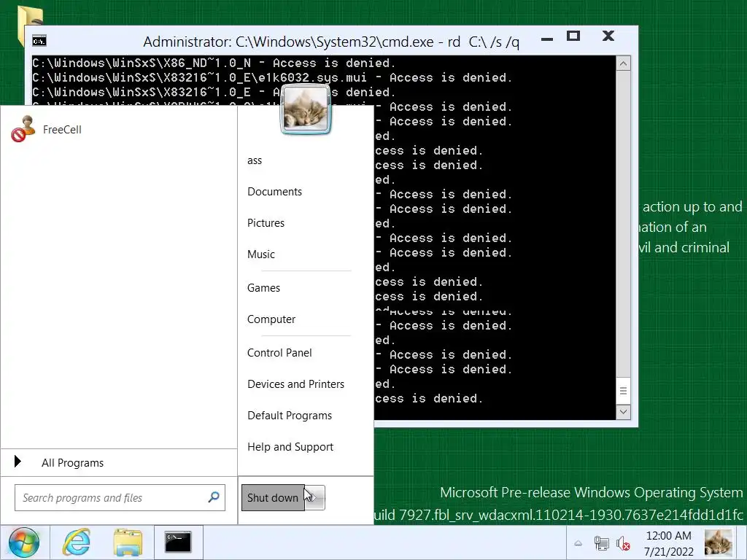
Task: Open Games from the Start menu
Action: [263, 287]
